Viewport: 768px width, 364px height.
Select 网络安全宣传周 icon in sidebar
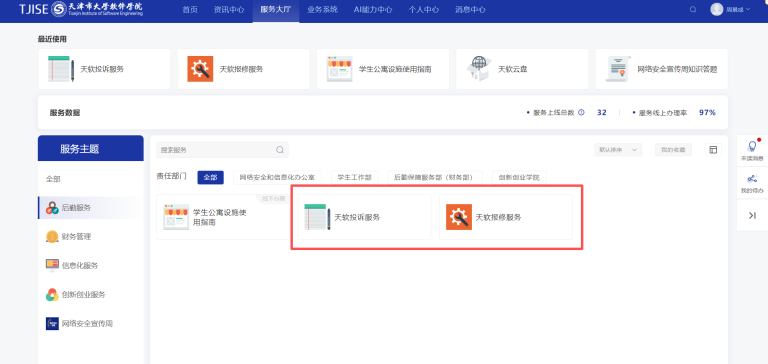tap(52, 323)
